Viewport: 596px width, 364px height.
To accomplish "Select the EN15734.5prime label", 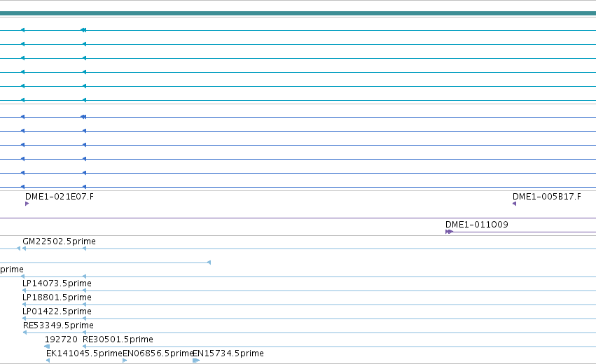I will 228,353.
